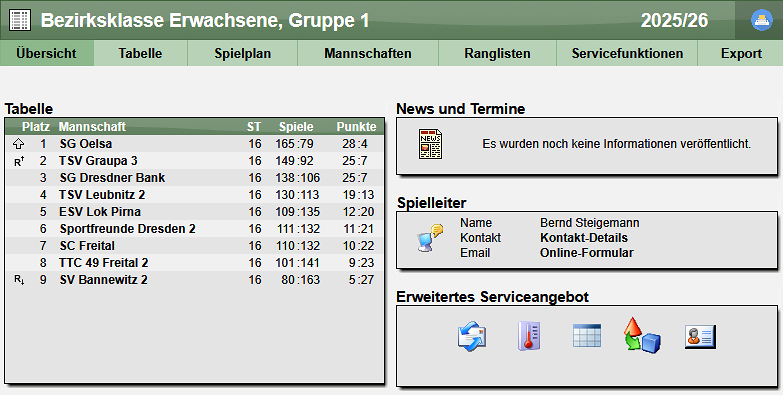Open the colored shapes service icon
Image resolution: width=783 pixels, height=395 pixels.
coord(642,335)
